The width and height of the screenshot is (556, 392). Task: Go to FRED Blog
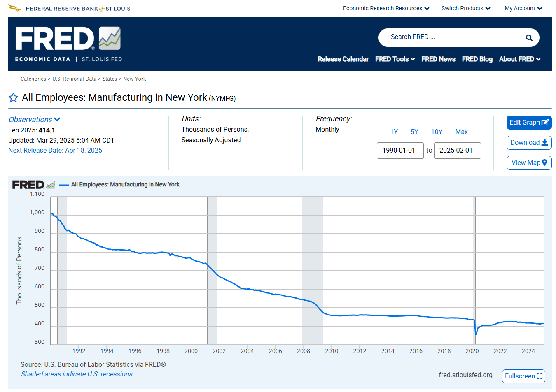pos(477,59)
